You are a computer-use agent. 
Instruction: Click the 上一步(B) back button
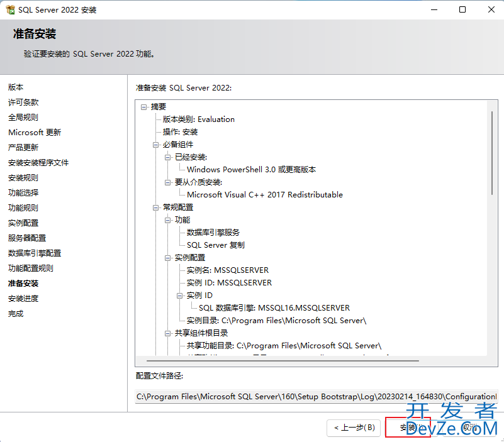[354, 428]
